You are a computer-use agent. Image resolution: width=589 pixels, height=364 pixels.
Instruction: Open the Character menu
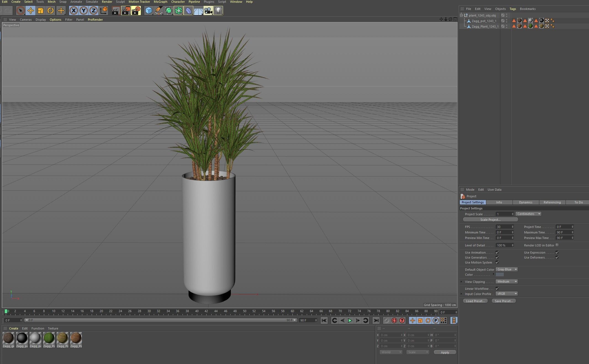pyautogui.click(x=178, y=2)
